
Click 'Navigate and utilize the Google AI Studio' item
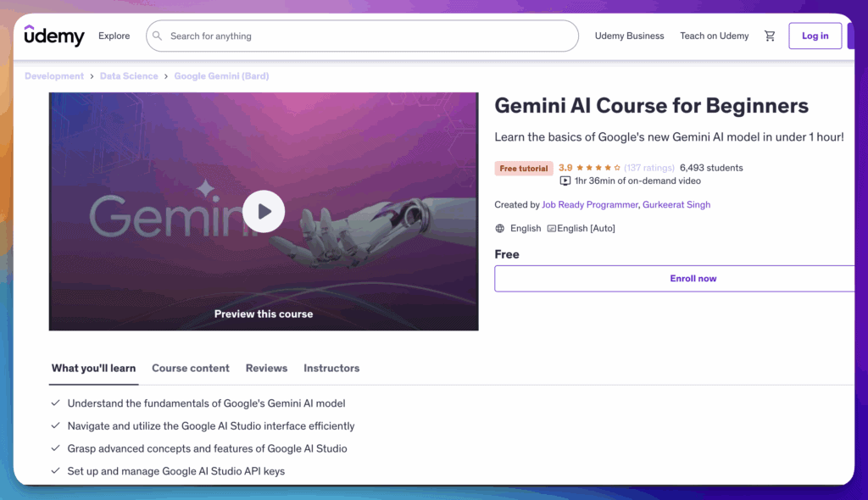pyautogui.click(x=211, y=426)
